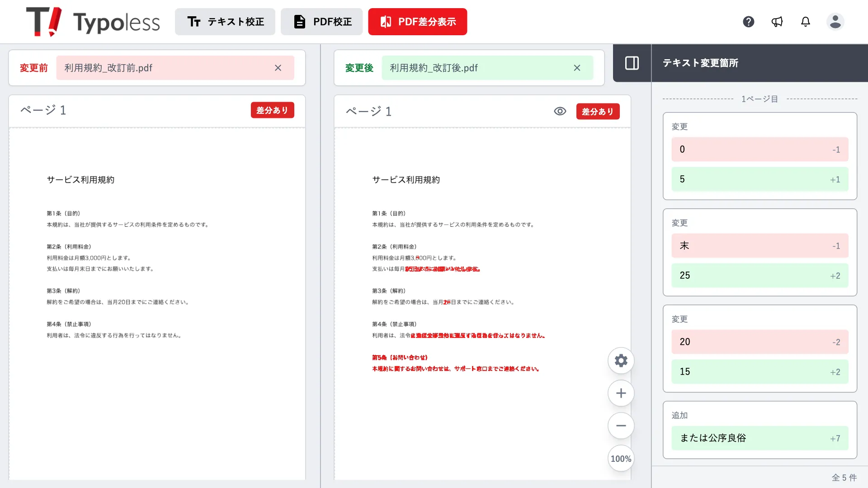Remove 利用規約_改訂前.pdf file

pyautogui.click(x=278, y=68)
